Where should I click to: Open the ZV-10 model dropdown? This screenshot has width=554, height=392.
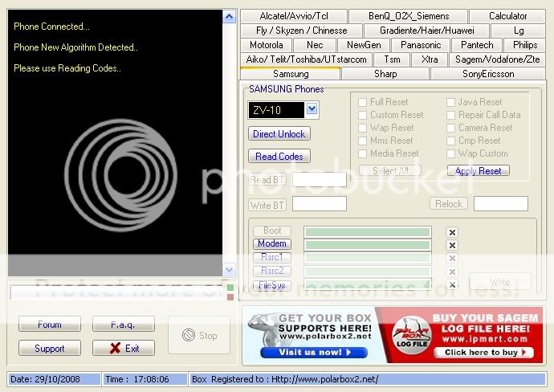pos(312,109)
